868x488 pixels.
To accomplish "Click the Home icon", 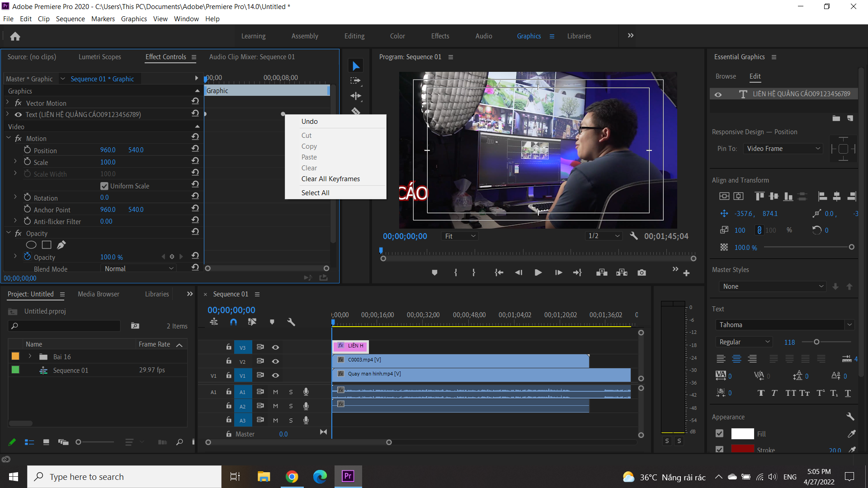I will 15,36.
